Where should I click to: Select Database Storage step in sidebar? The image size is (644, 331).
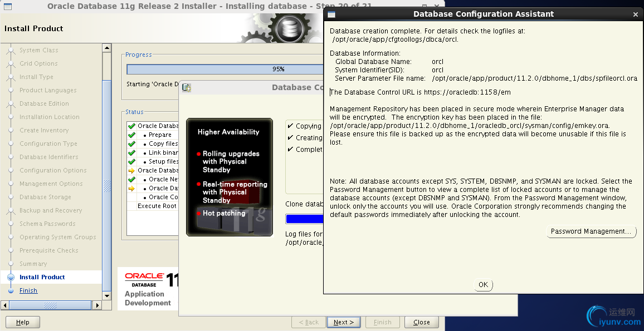(45, 197)
